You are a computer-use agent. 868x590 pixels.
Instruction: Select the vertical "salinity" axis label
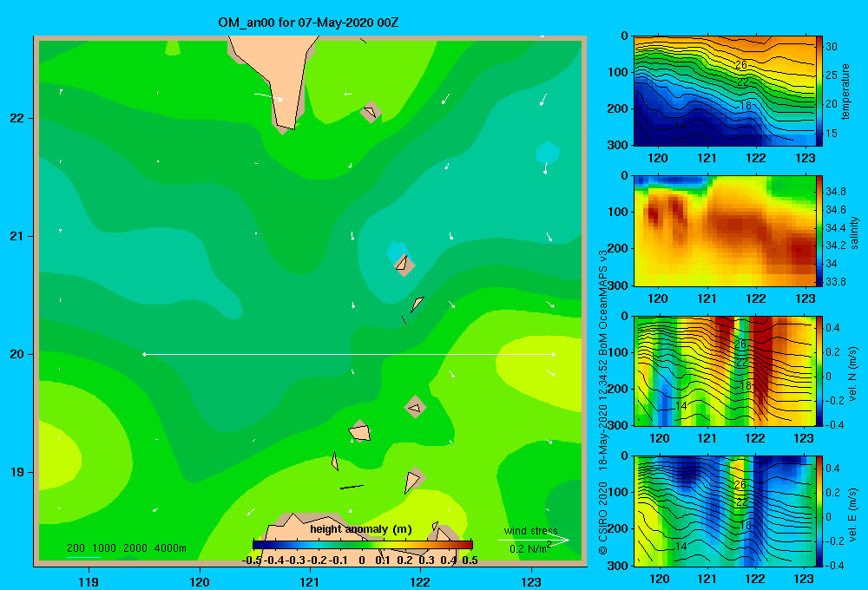854,233
